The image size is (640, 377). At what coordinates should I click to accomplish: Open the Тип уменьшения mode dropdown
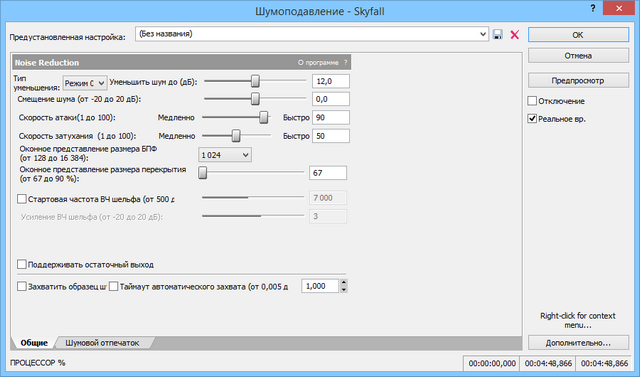85,83
